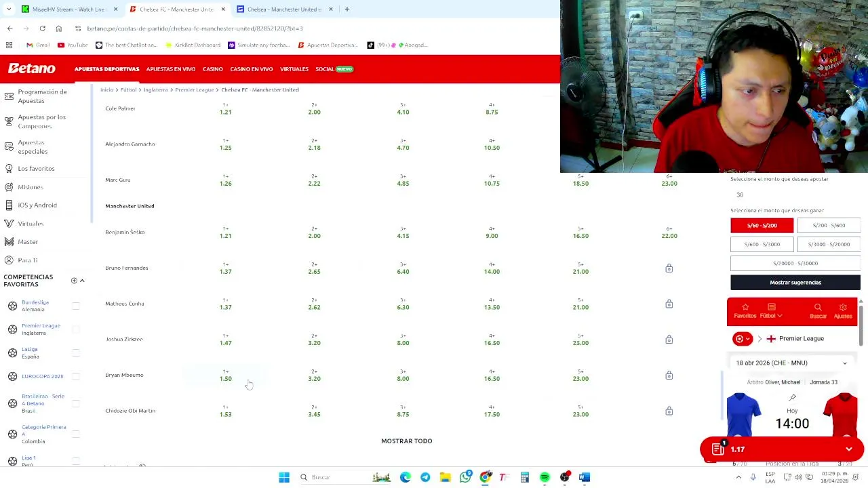Open Calculator from taskbar
This screenshot has width=868, height=488.
[524, 477]
